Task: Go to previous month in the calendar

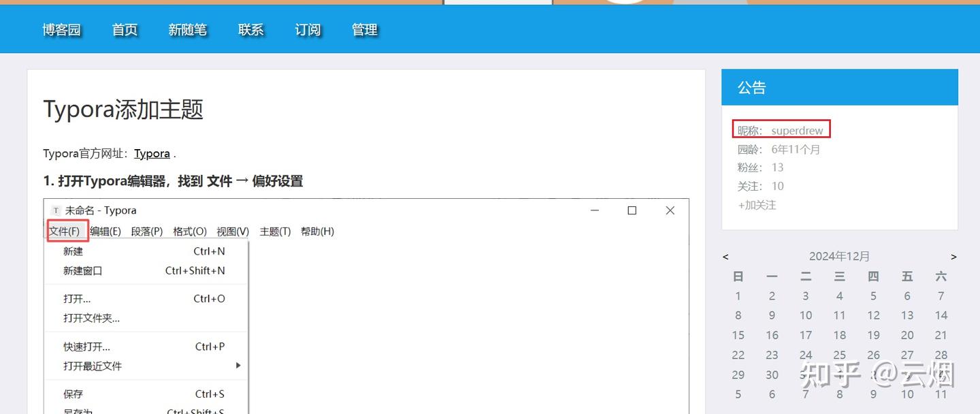Action: [x=725, y=257]
